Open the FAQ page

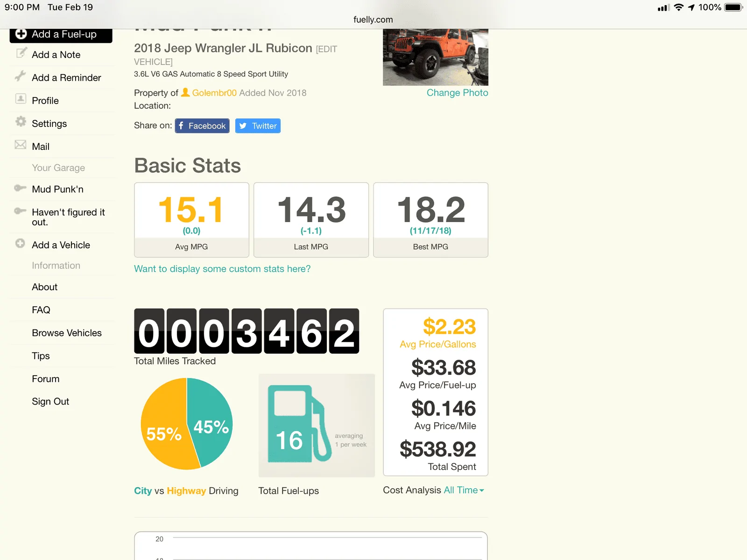click(41, 310)
